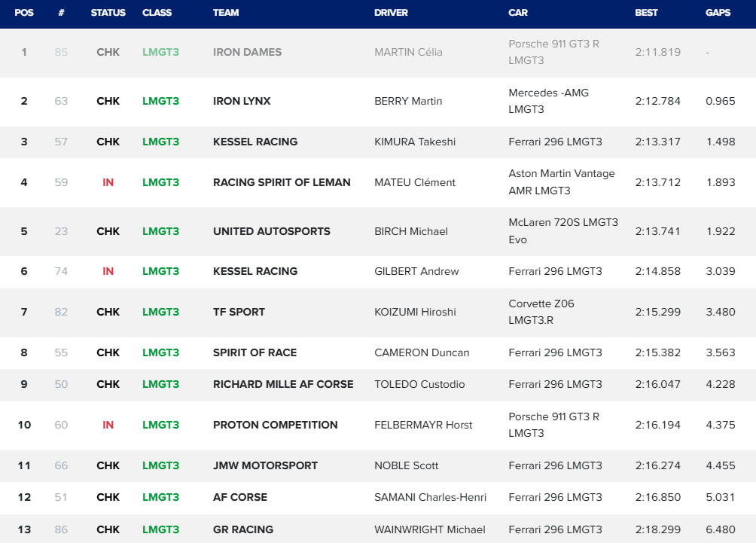Click best time 2:16.194
This screenshot has width=756, height=543.
click(x=657, y=425)
